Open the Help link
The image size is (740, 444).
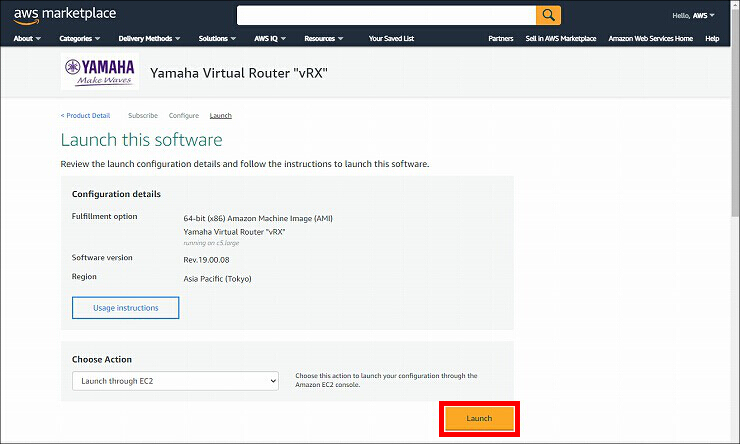[x=712, y=38]
